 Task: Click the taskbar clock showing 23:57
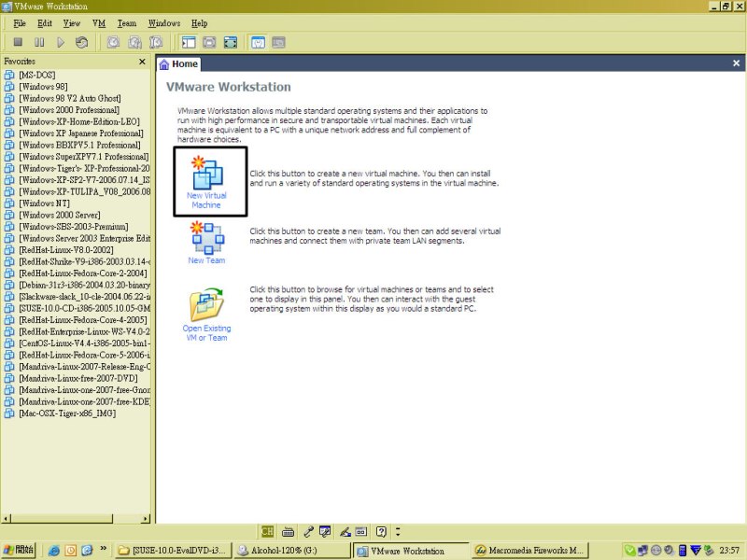[729, 550]
